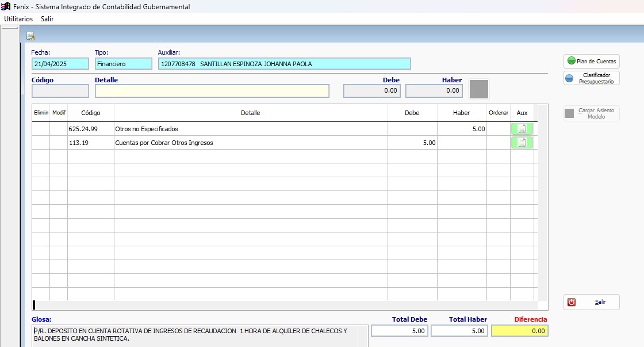Focus the empty Código entry field
Screen dimensions: 644x347
coord(60,91)
